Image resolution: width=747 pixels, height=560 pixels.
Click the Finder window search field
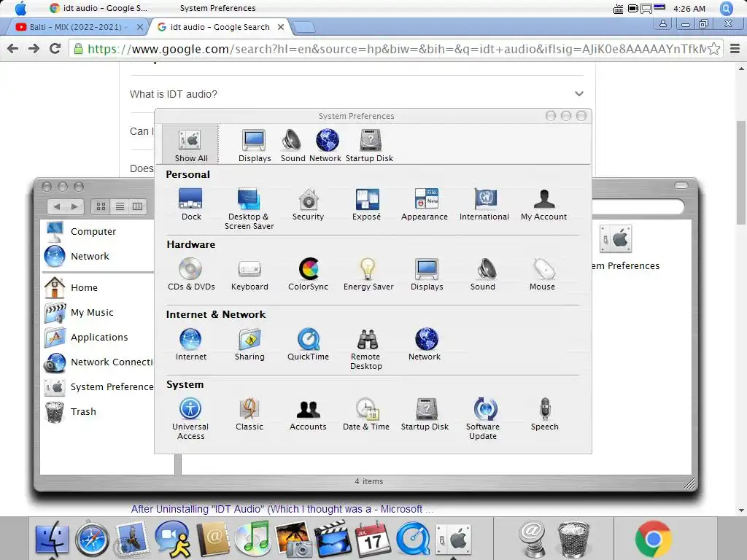(638, 206)
